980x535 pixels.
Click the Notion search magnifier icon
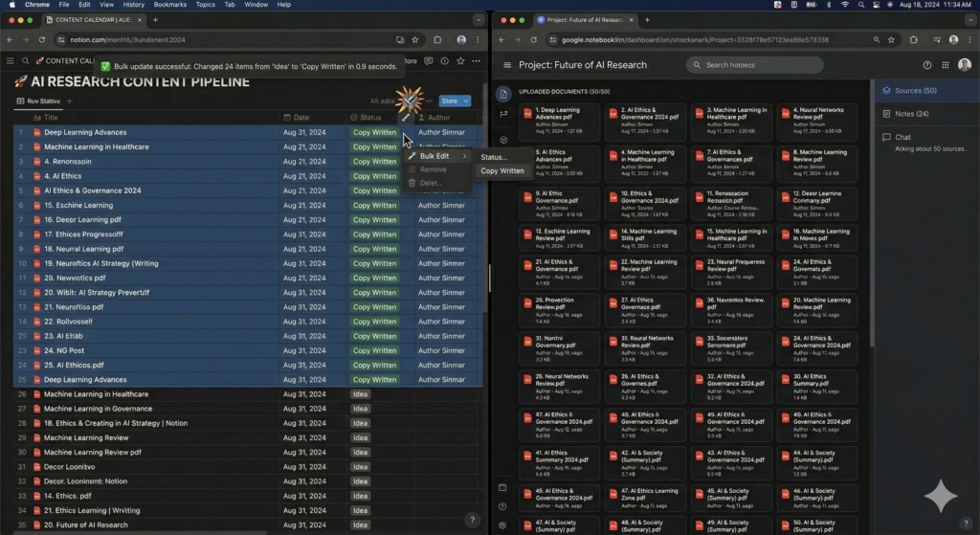click(x=26, y=60)
